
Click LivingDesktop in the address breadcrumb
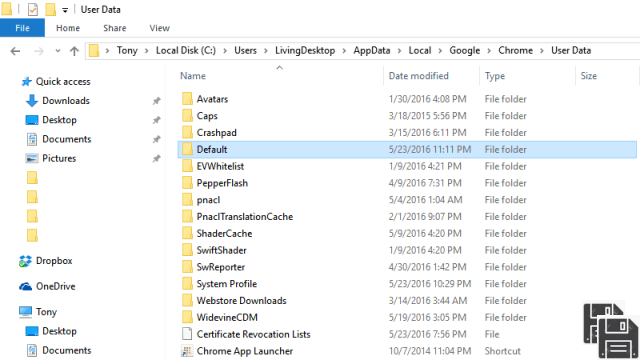click(305, 51)
